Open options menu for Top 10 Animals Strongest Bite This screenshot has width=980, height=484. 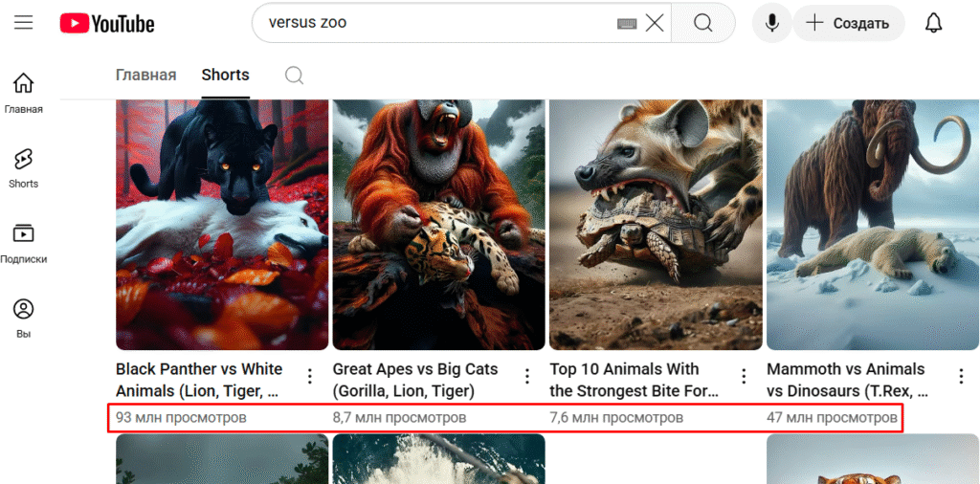[x=744, y=376]
